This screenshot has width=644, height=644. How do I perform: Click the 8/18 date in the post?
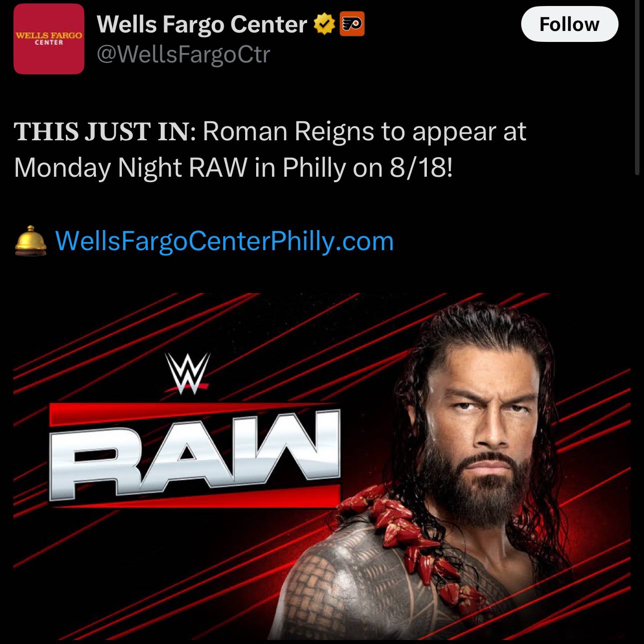(x=421, y=168)
